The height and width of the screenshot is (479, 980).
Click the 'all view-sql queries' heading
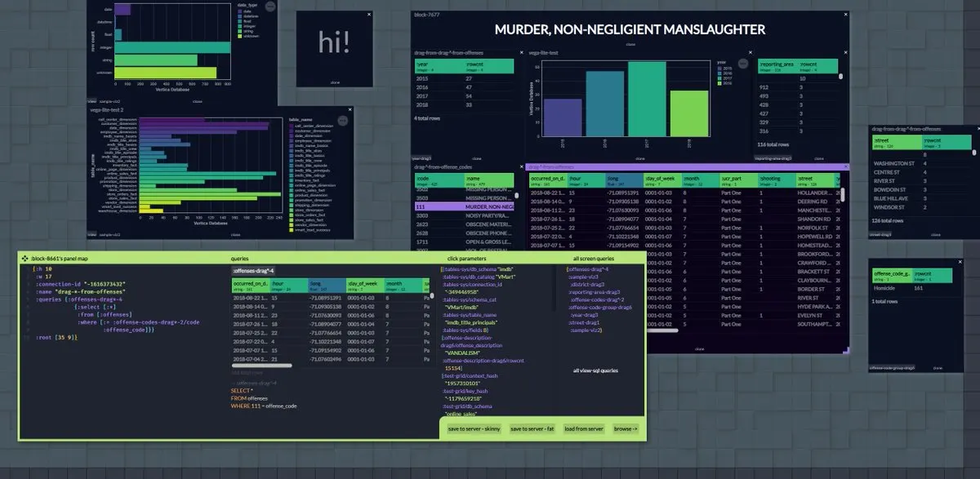(595, 370)
